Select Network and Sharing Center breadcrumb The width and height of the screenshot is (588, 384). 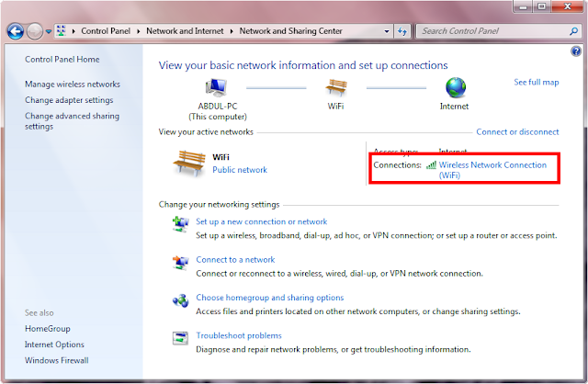[290, 31]
